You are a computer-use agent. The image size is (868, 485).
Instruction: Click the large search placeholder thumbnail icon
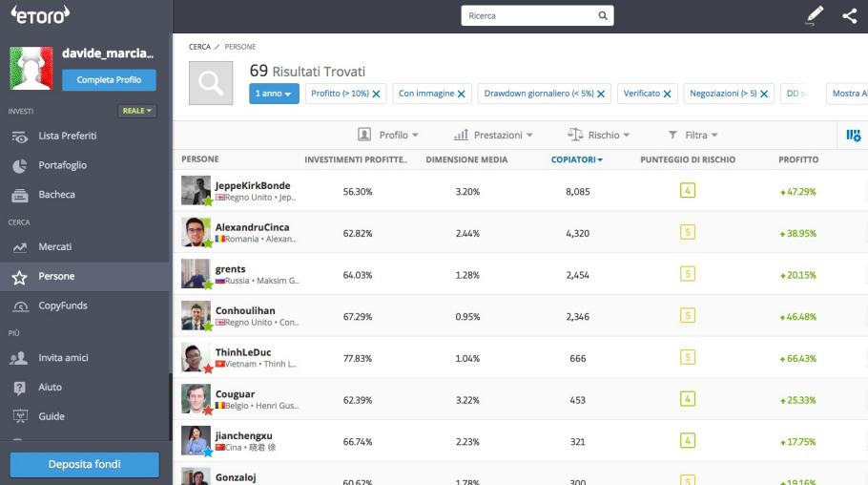pyautogui.click(x=211, y=83)
